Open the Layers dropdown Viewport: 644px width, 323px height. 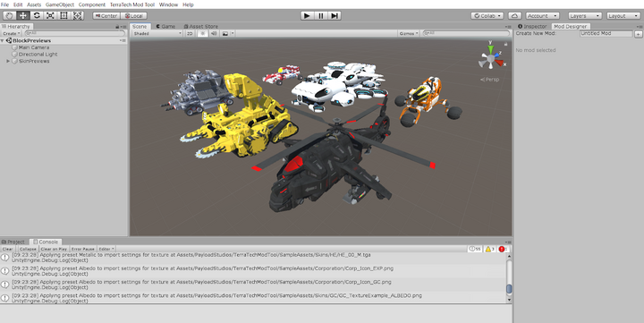click(x=585, y=15)
